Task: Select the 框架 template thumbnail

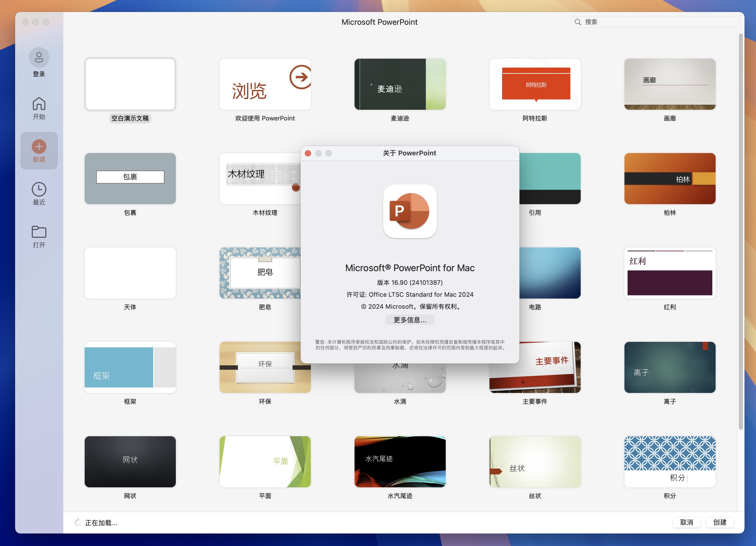Action: tap(130, 367)
